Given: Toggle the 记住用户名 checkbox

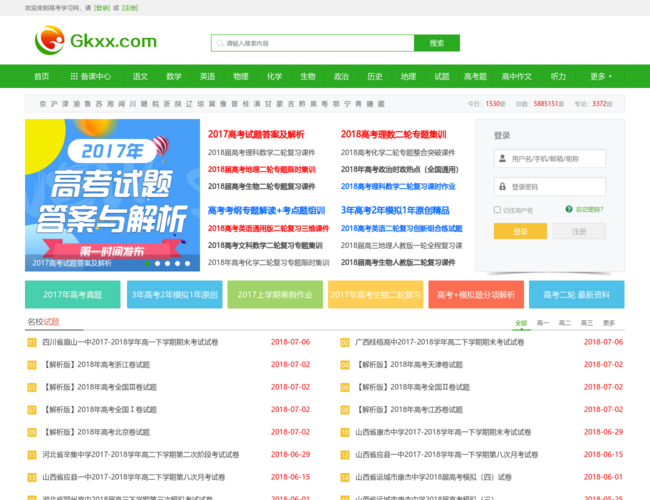Looking at the screenshot, I should 497,210.
